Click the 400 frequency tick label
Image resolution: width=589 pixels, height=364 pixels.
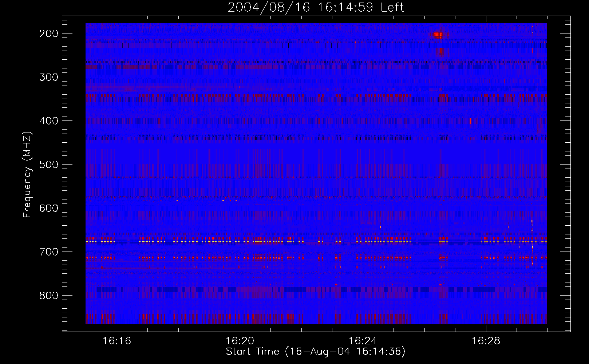point(49,121)
